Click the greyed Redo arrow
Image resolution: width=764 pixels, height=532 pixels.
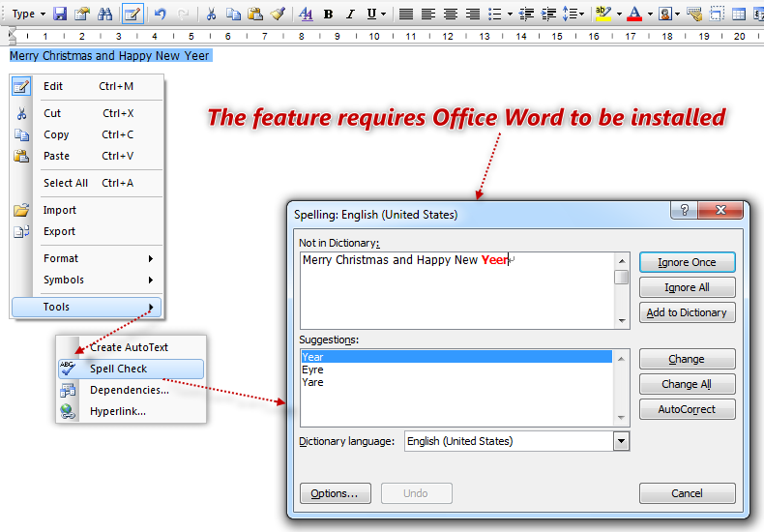point(183,14)
